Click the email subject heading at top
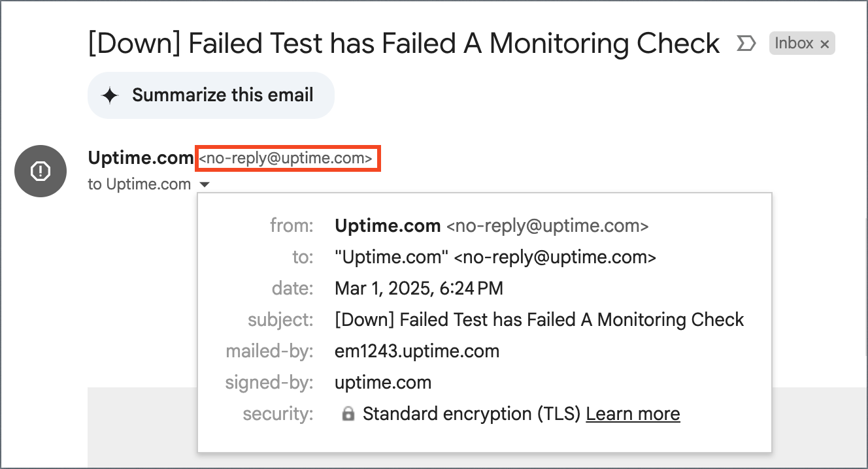Image resolution: width=868 pixels, height=469 pixels. [404, 44]
